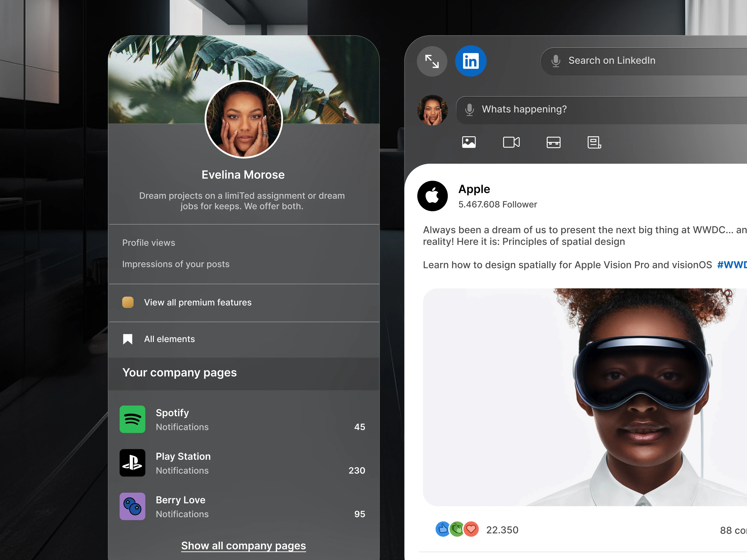Open Spotify company page icon
The height and width of the screenshot is (560, 747).
(x=132, y=419)
